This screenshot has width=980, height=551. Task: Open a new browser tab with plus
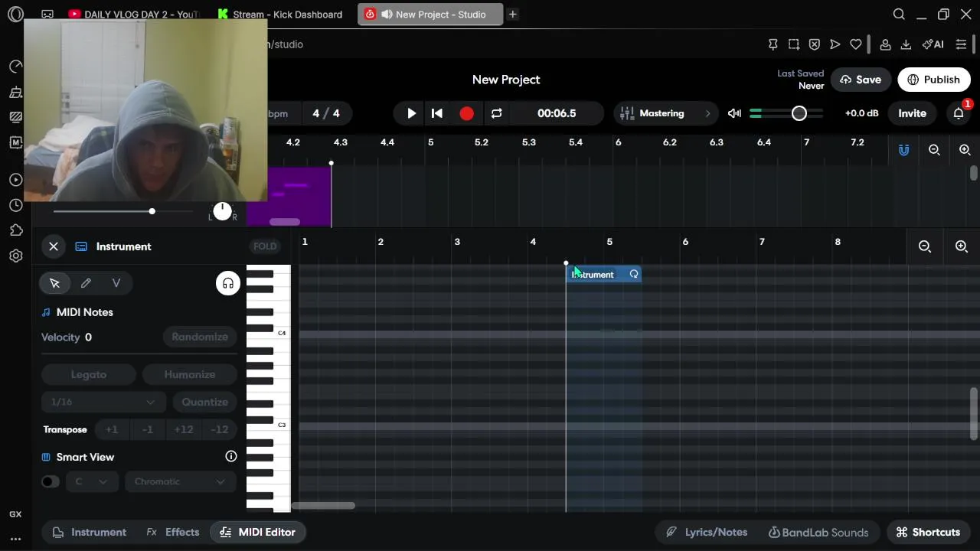tap(513, 15)
